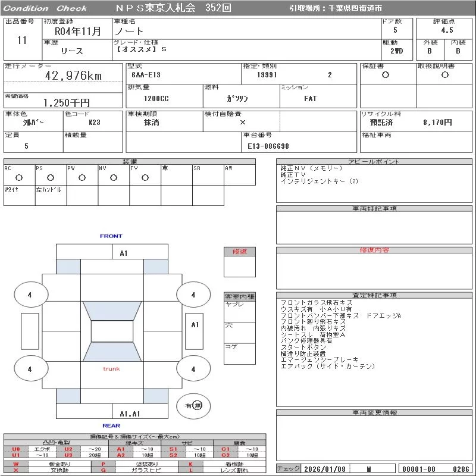Click the フロントガラス飛石キズ note
Image resolution: width=476 pixels, height=476 pixels.
click(x=317, y=303)
